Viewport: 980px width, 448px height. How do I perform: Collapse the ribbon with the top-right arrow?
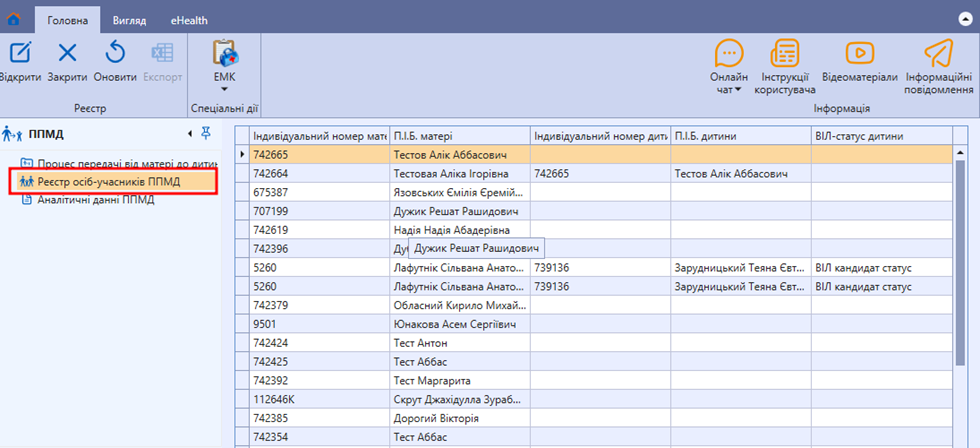(x=964, y=20)
